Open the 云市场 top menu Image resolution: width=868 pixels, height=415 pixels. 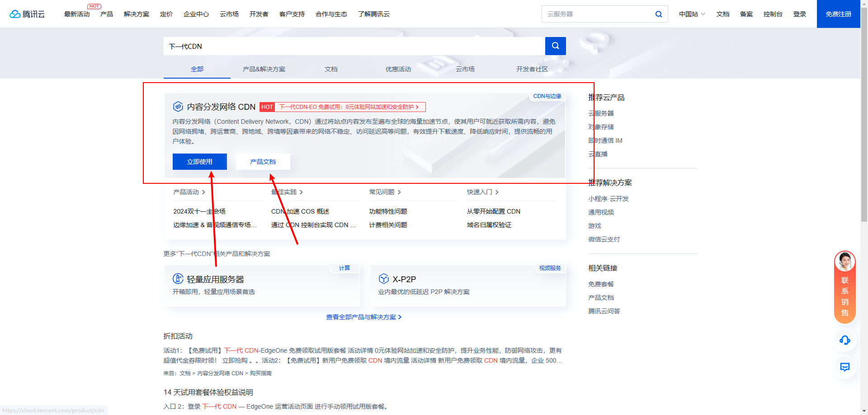pos(229,14)
